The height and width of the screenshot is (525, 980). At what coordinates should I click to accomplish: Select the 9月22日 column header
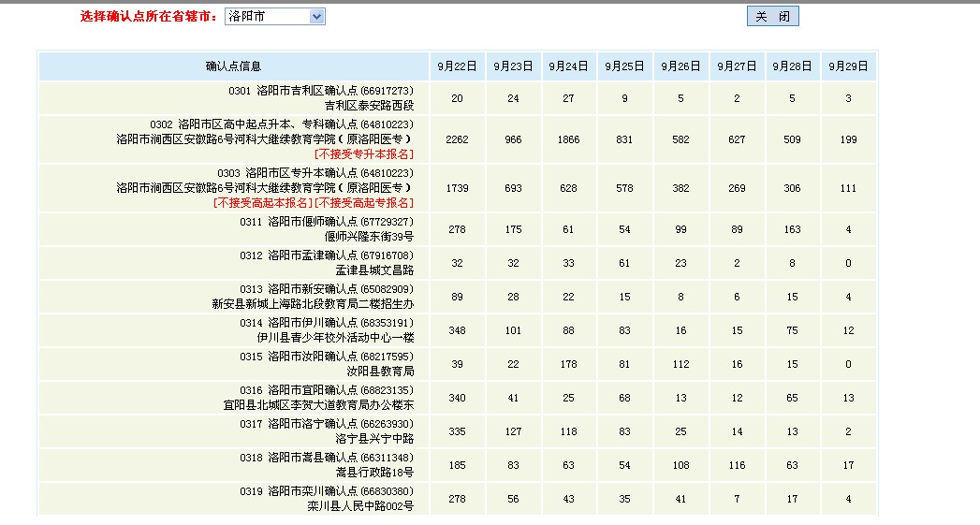457,66
